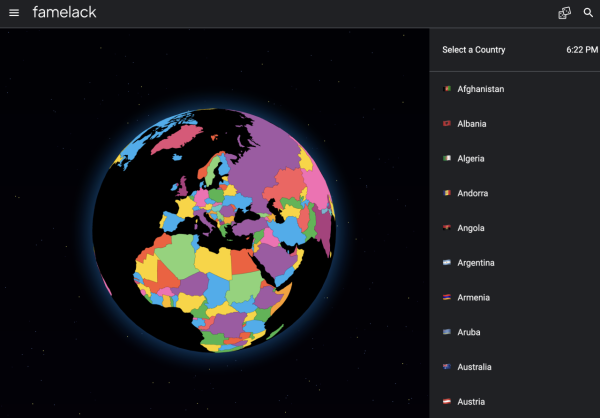Click the Albania flag icon
The image size is (600, 418).
coord(446,124)
